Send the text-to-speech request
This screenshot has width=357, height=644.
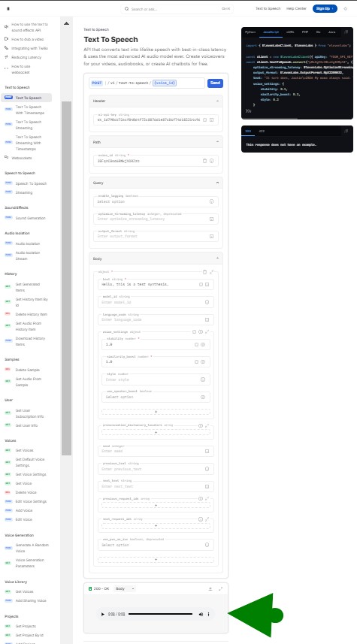(215, 83)
